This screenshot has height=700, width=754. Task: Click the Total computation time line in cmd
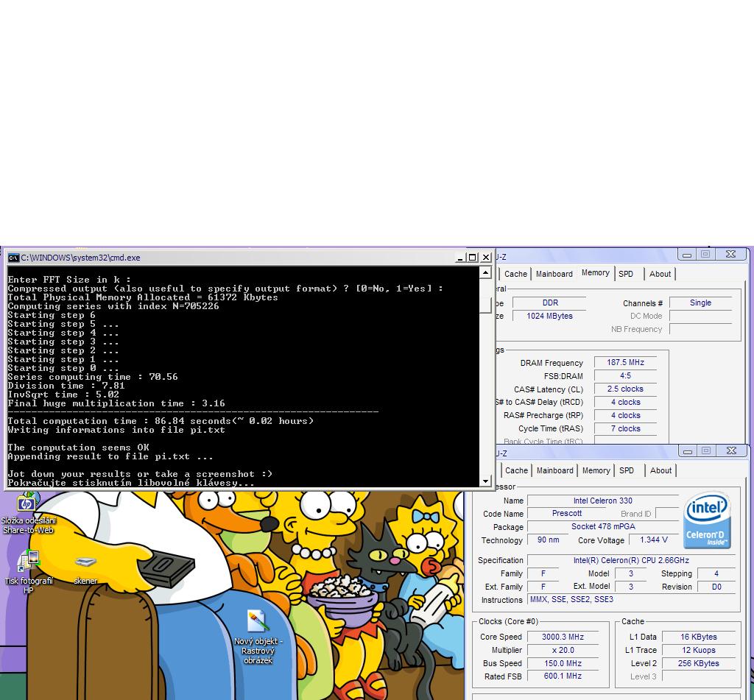coord(161,421)
